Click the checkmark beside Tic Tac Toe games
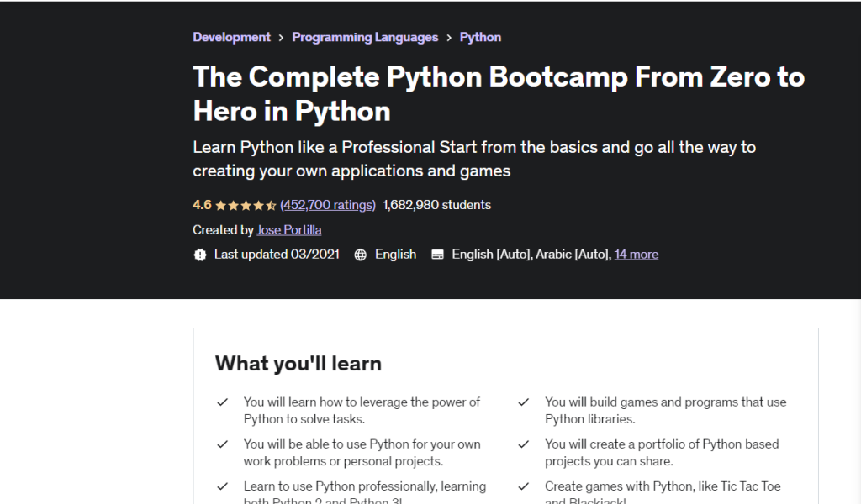The height and width of the screenshot is (504, 861). click(523, 486)
